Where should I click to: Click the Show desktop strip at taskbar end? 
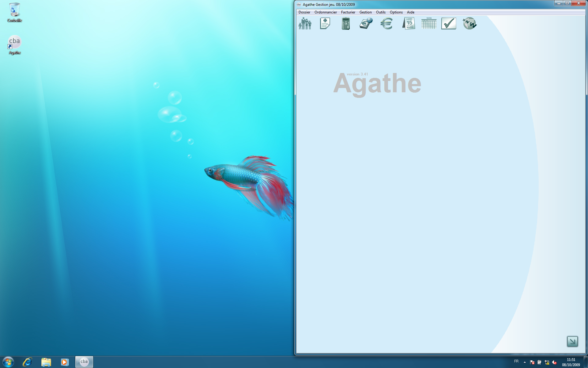[586, 362]
